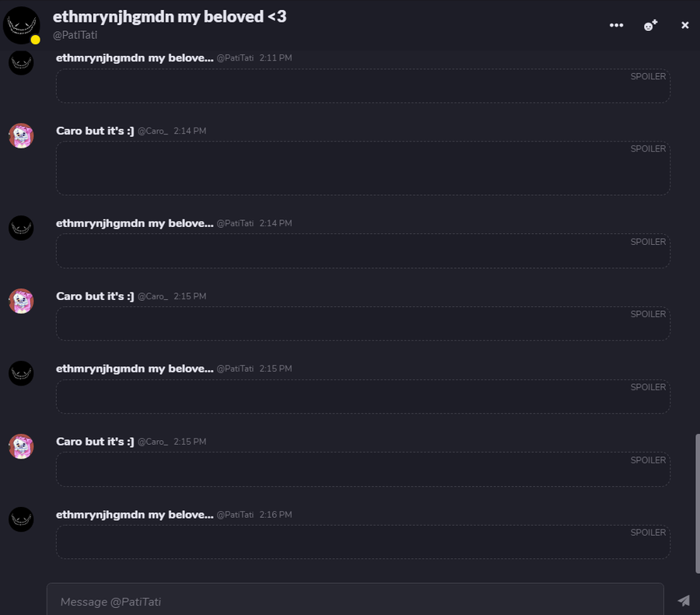Click the username on the 2:11 PM message
700x615 pixels.
pos(134,58)
